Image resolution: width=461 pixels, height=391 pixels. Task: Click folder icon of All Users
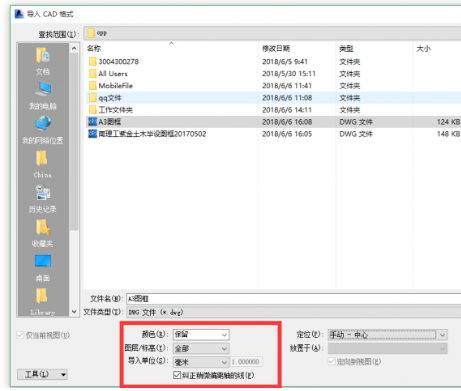pos(93,74)
